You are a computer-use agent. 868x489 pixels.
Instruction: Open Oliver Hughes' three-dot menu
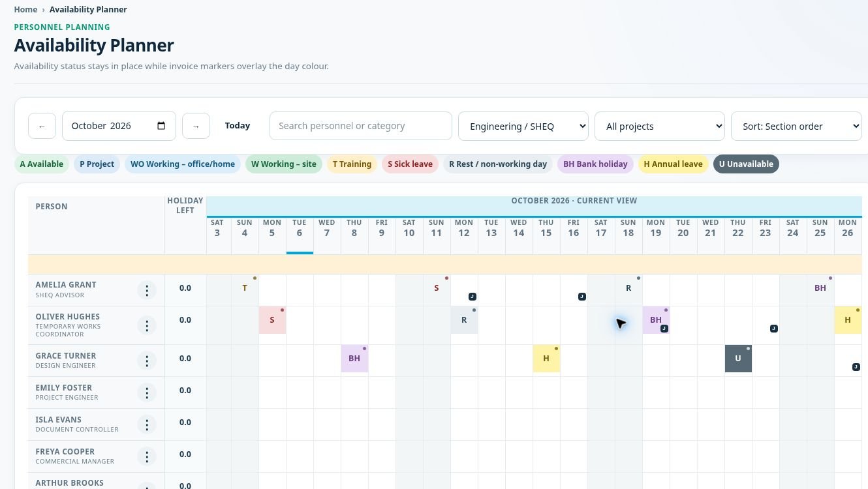[x=147, y=325]
